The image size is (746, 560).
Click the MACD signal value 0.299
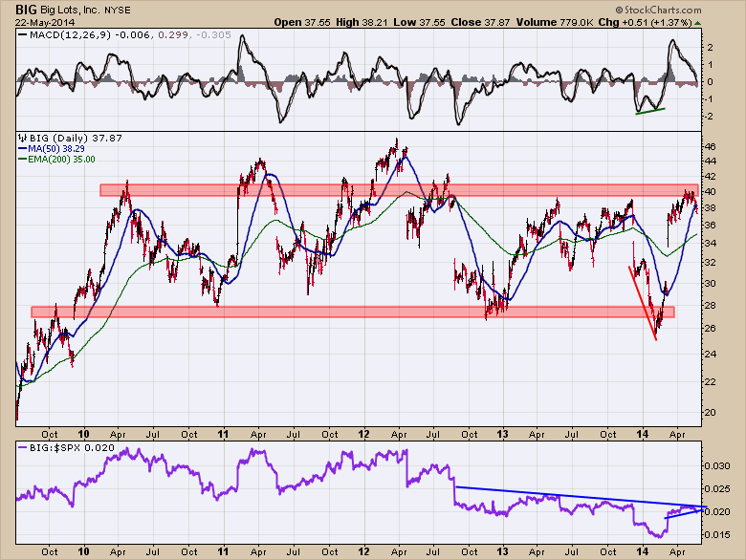[x=173, y=34]
